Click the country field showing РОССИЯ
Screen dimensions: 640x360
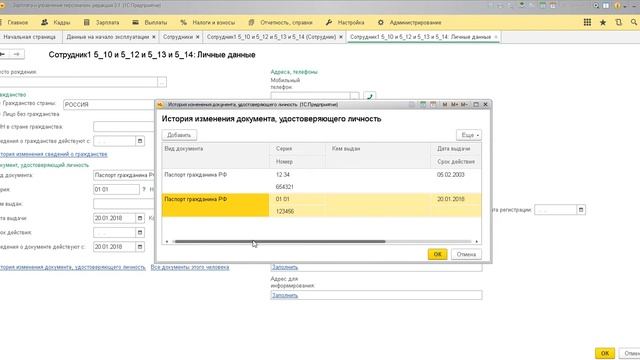coord(109,104)
